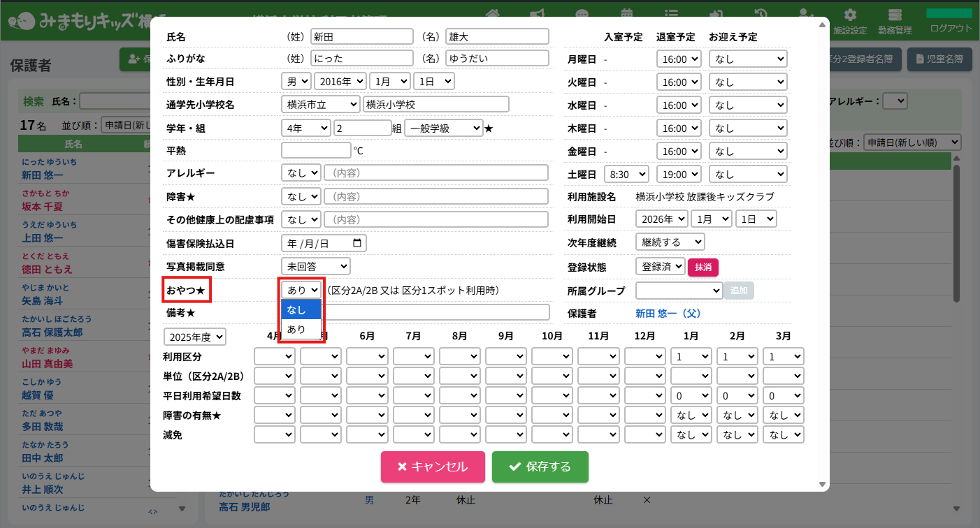Select あり option in おやつ dropdown
This screenshot has width=980, height=528.
point(301,329)
